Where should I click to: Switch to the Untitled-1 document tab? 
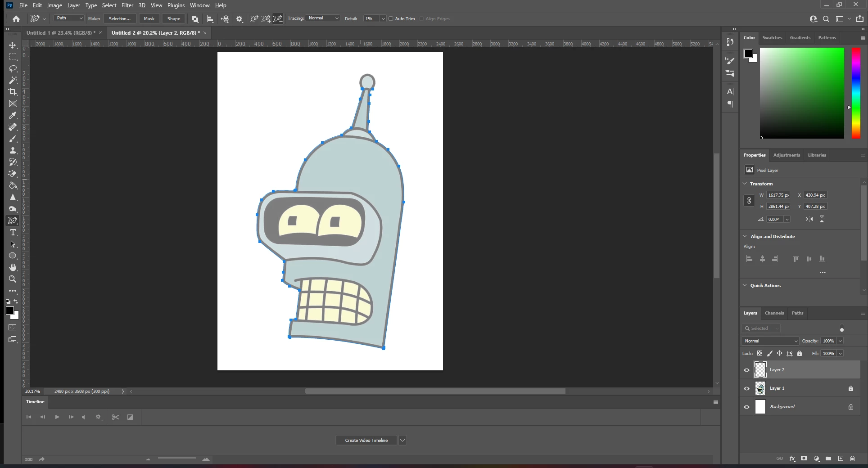[61, 33]
